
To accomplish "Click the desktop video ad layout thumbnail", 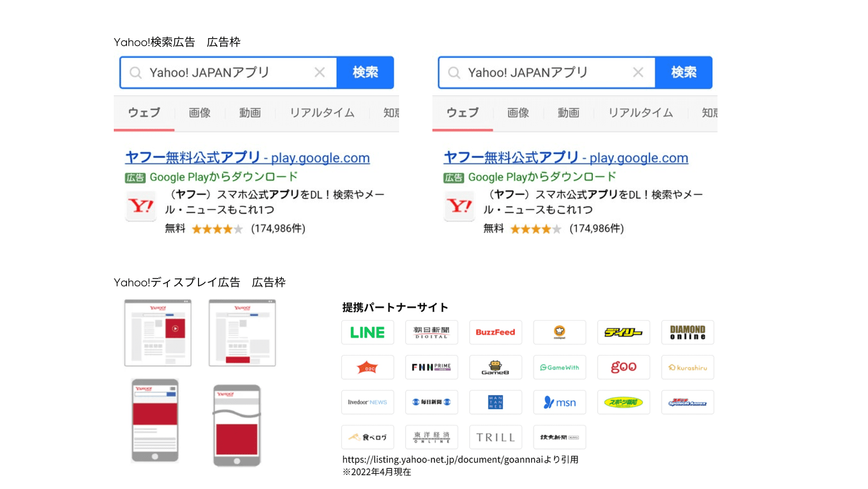I will 158,333.
